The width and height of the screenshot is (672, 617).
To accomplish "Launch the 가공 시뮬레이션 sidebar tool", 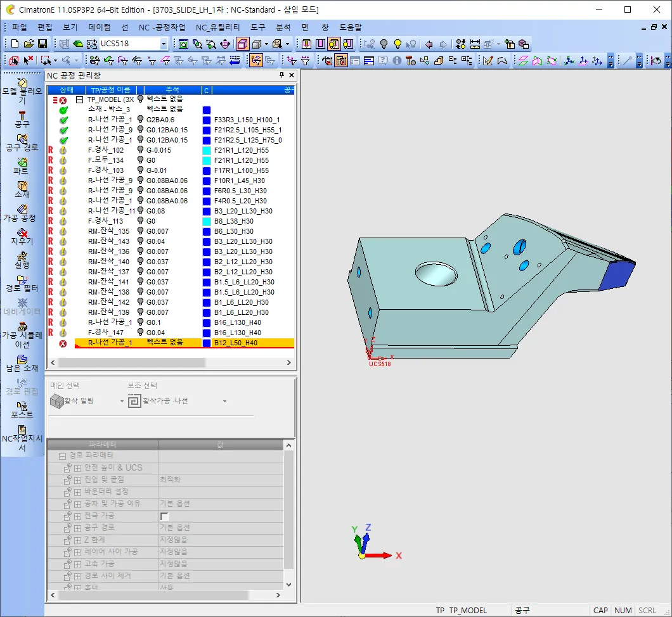I will [x=22, y=335].
